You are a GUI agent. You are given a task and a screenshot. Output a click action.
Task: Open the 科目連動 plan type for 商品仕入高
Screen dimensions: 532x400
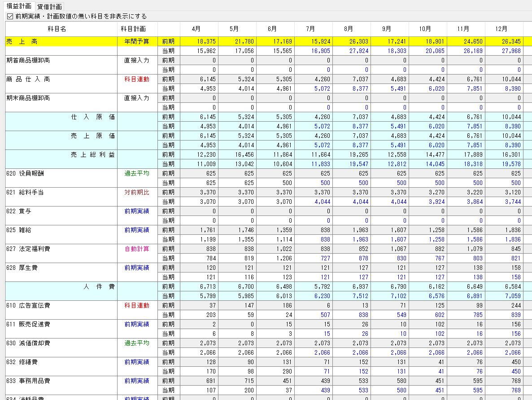coord(137,79)
